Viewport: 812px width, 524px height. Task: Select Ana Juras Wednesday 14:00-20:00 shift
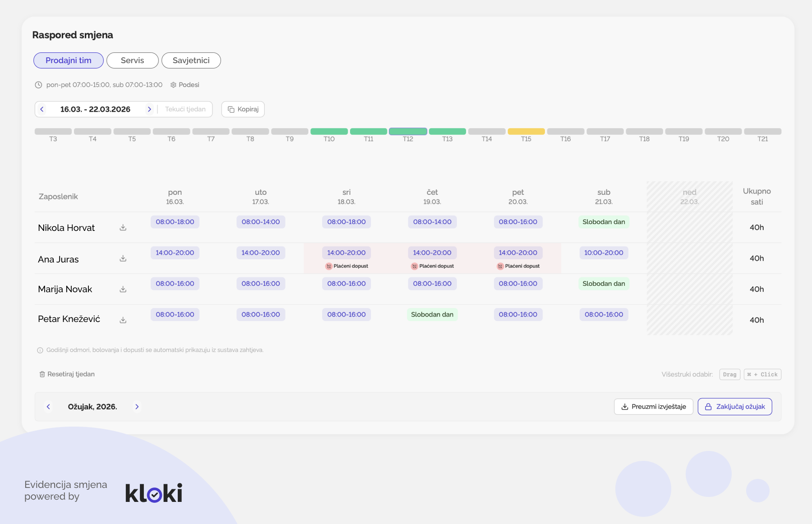[x=346, y=253]
